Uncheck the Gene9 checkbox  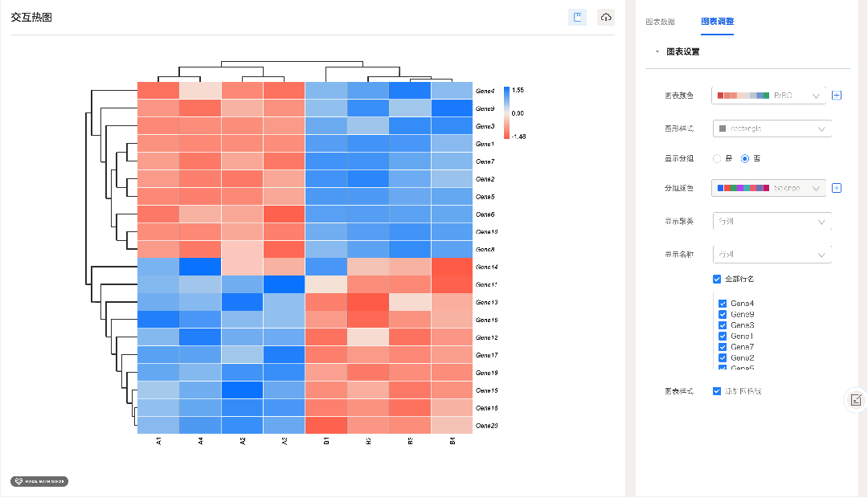coord(723,314)
